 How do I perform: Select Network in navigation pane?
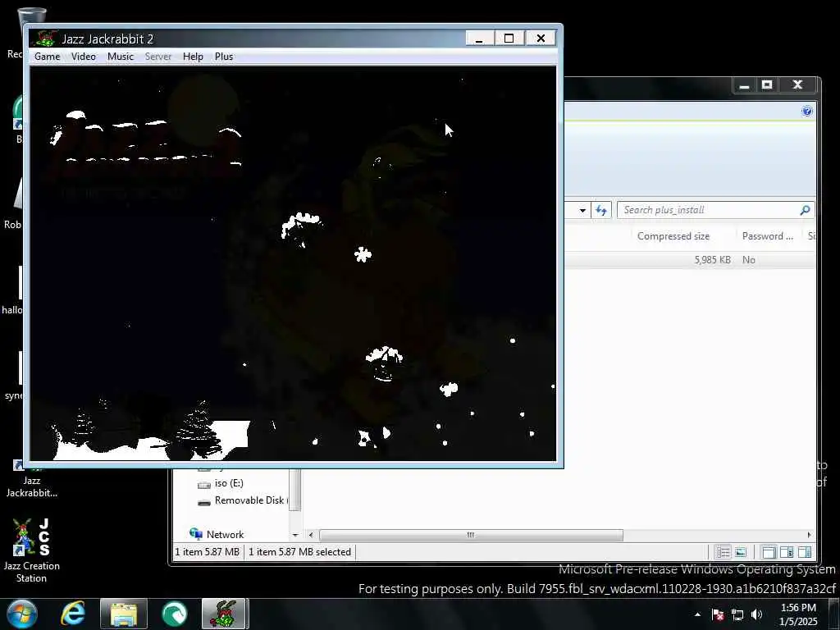coord(225,535)
